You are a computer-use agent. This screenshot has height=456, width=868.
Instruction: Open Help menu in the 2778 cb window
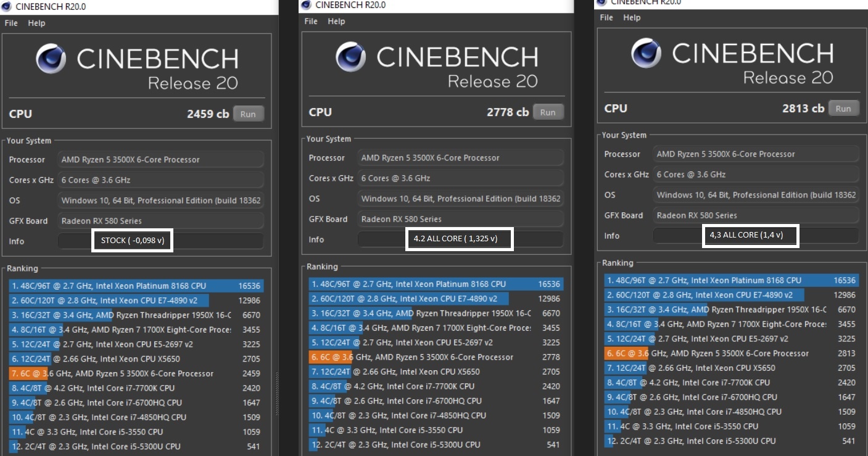336,21
